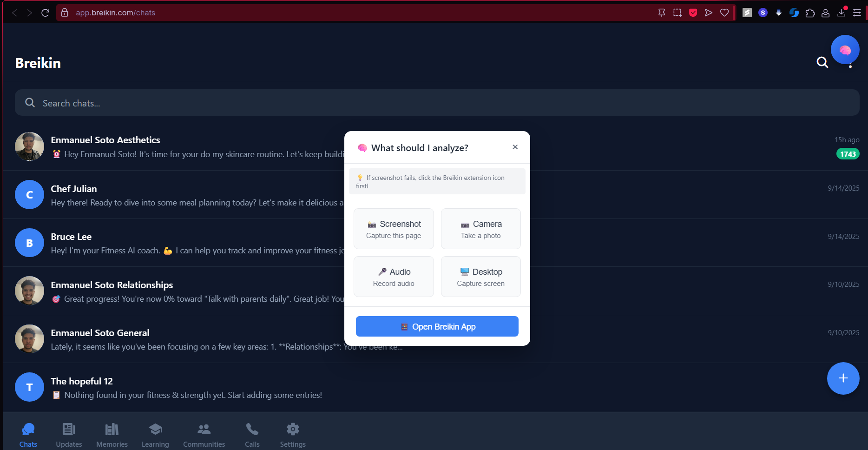Choose Desktop to capture the screen
Screen dimensions: 868x450
[x=480, y=276]
